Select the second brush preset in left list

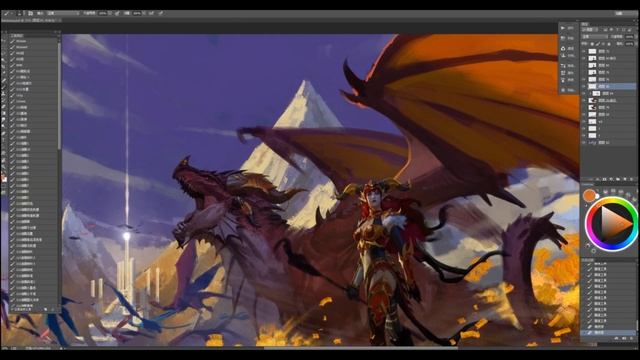(x=34, y=47)
